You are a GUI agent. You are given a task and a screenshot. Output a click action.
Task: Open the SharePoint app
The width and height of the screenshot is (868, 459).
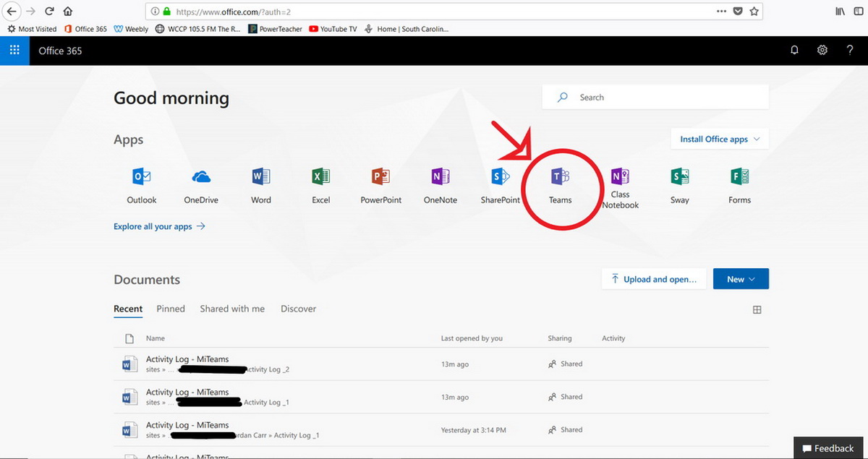tap(501, 186)
